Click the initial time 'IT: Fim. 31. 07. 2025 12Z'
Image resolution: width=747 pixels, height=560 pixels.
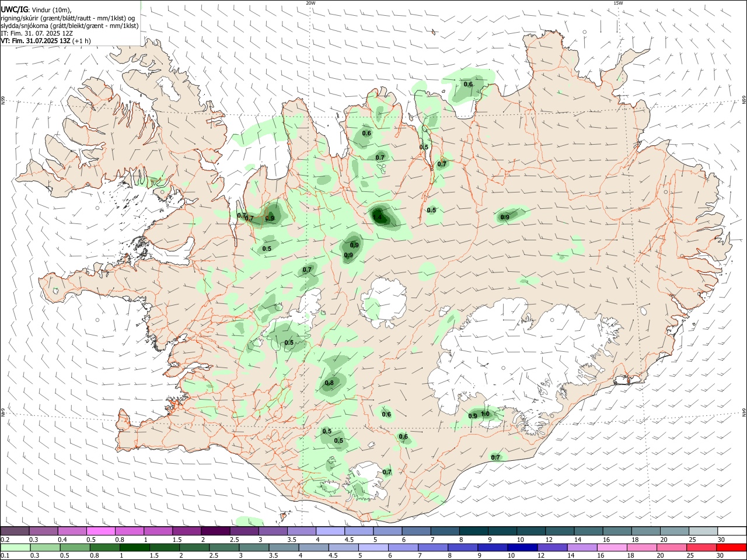(x=36, y=33)
